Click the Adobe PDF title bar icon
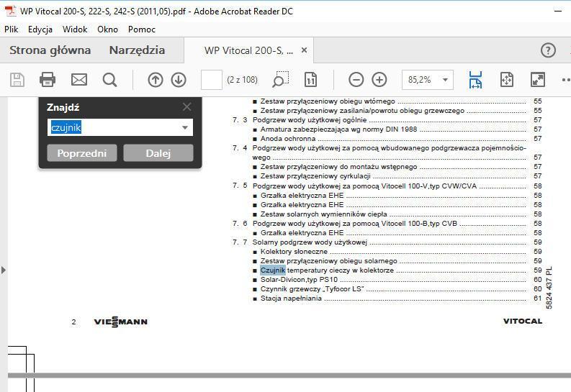The width and height of the screenshot is (571, 392). pos(11,12)
